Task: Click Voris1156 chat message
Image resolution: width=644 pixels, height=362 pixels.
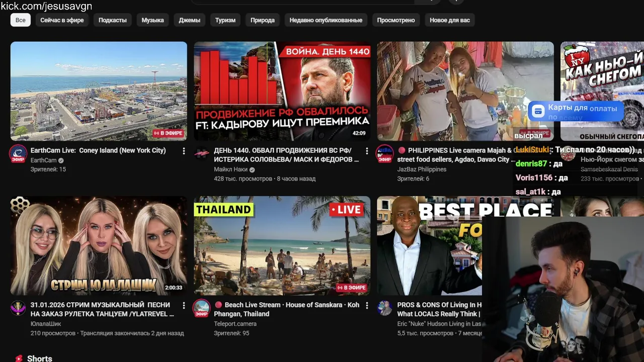Action: (541, 177)
